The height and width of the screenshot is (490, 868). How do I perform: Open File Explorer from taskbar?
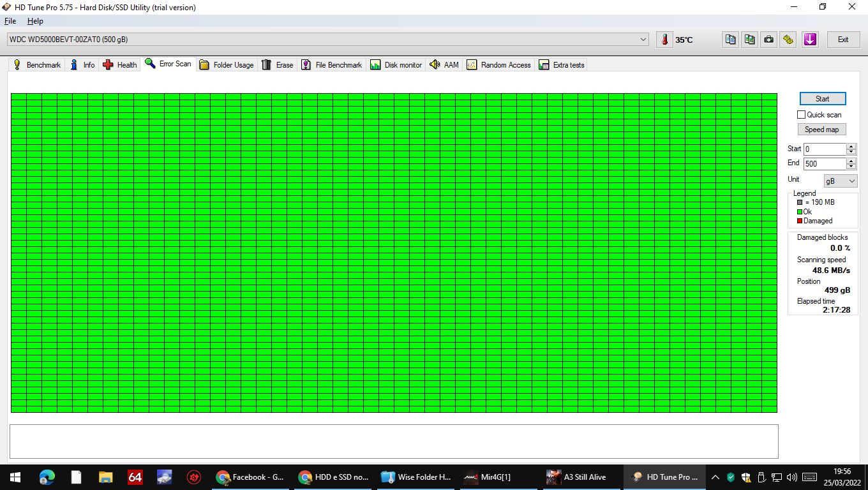(106, 477)
